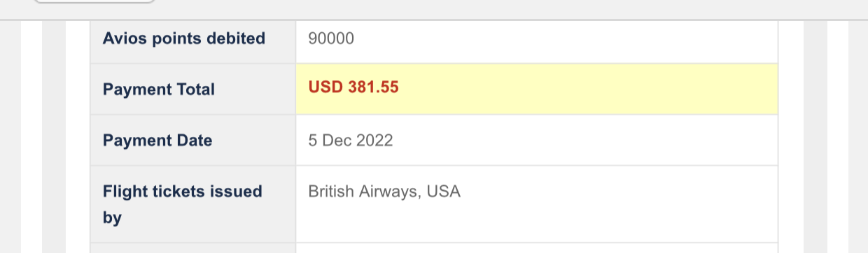This screenshot has width=868, height=253.
Task: Click the empty gray label cell at the table bottom
Action: click(x=193, y=248)
